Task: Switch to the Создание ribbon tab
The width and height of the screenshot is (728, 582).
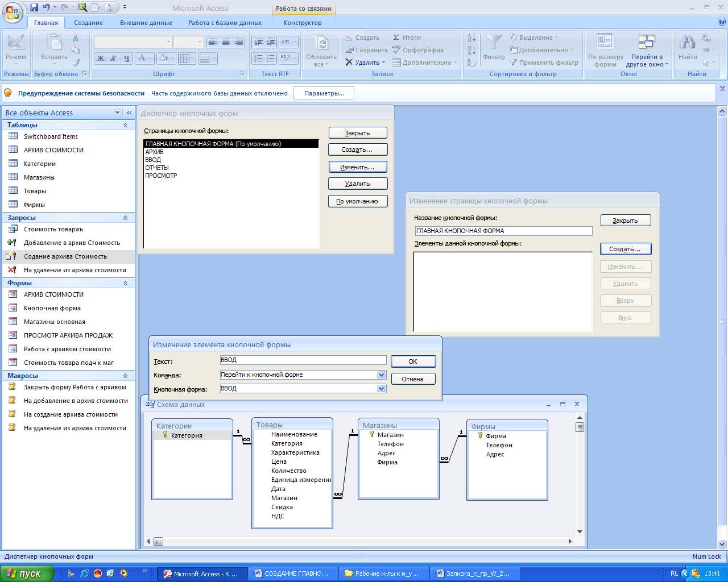Action: click(x=88, y=23)
